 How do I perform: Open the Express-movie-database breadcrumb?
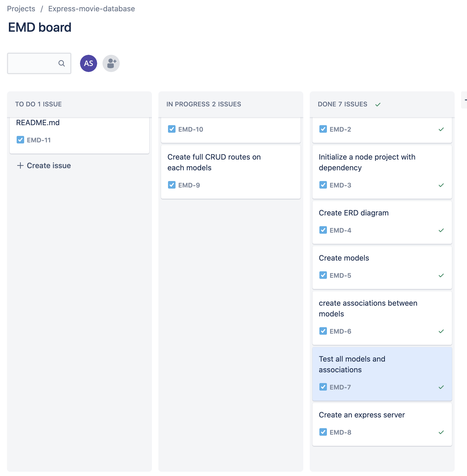(x=91, y=8)
